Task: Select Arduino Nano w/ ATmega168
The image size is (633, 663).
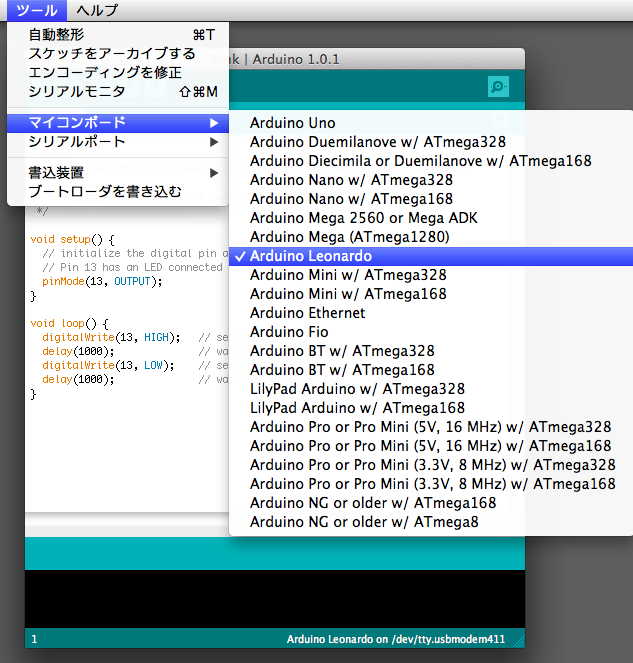Action: point(431,199)
